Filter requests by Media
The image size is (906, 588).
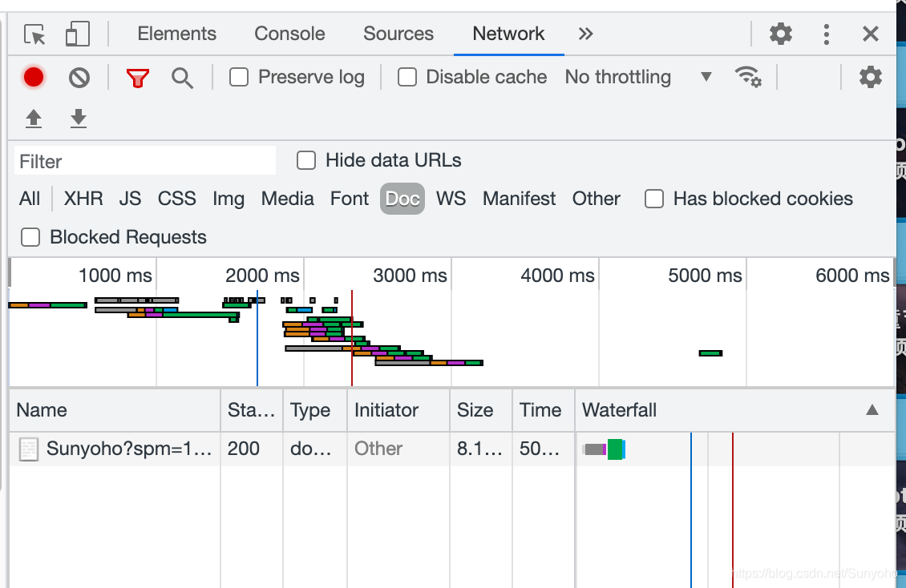tap(287, 199)
